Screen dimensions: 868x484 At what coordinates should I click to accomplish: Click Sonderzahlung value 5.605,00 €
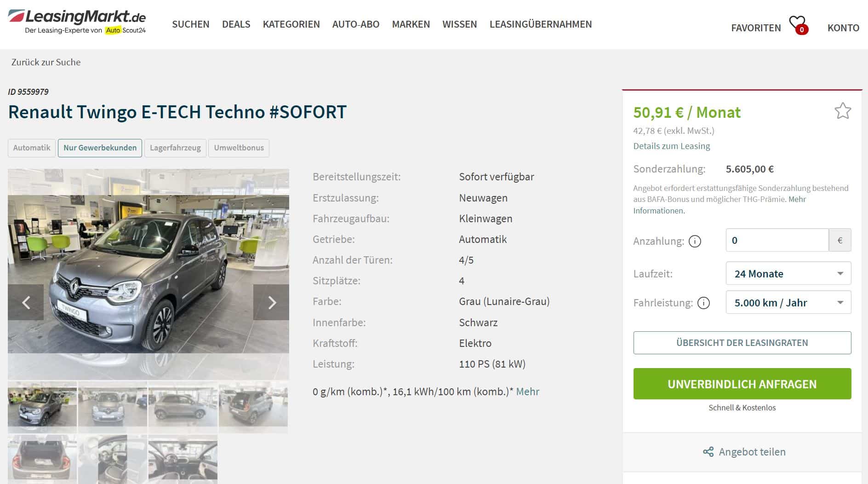coord(749,169)
